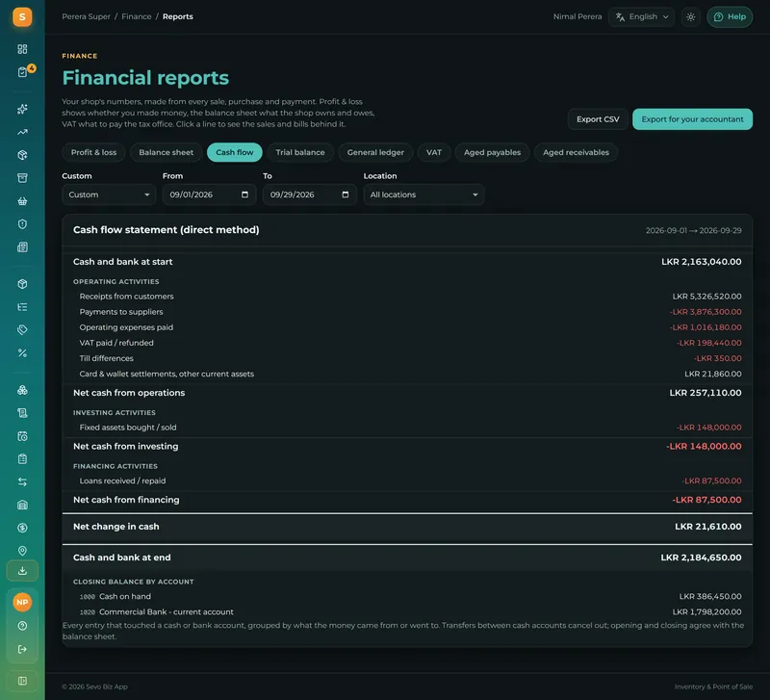Open the All locations dropdown
This screenshot has width=770, height=700.
(423, 194)
